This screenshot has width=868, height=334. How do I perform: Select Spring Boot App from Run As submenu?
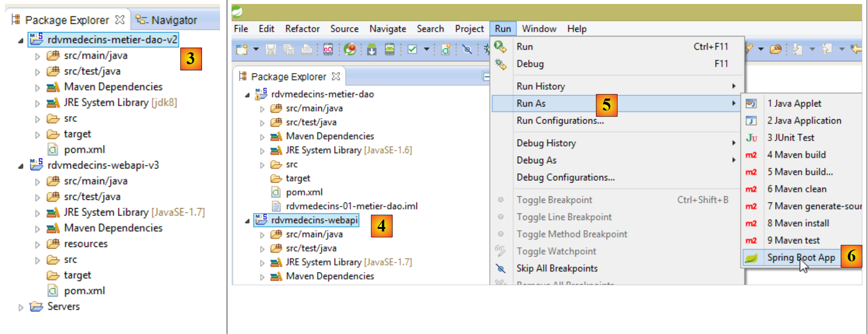(x=801, y=258)
